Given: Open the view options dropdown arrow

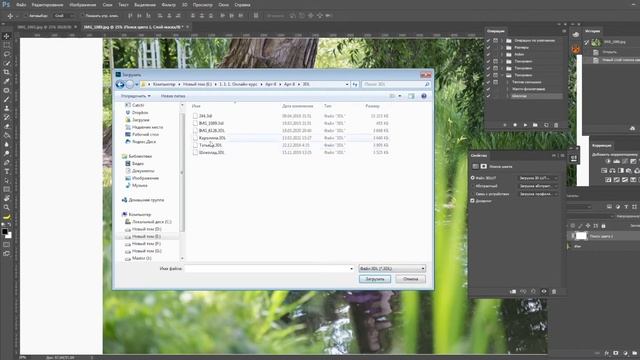Looking at the screenshot, I should [x=400, y=96].
